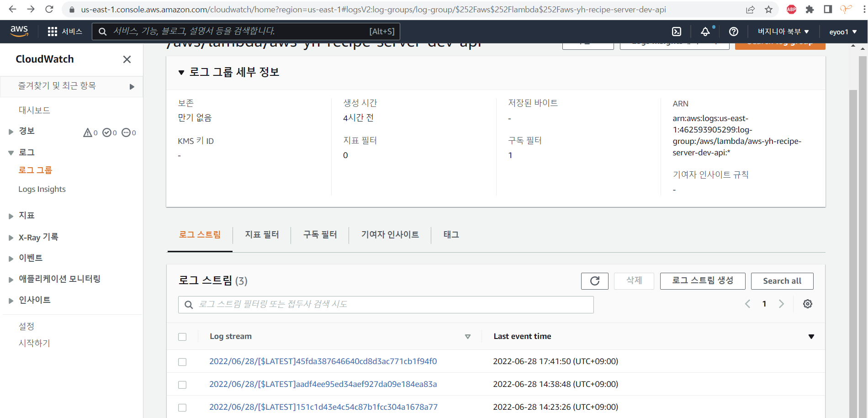Open Logs Insights in the sidebar
Image resolution: width=868 pixels, height=418 pixels.
42,189
